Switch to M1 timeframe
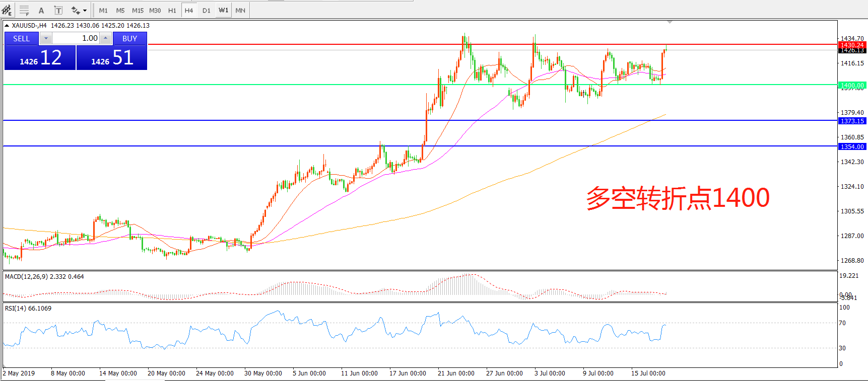Screen dimensions: 868x381 [x=103, y=11]
